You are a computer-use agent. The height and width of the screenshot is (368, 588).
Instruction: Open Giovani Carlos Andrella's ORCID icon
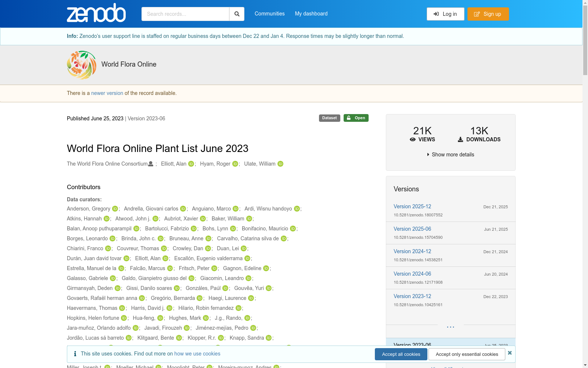tap(183, 209)
